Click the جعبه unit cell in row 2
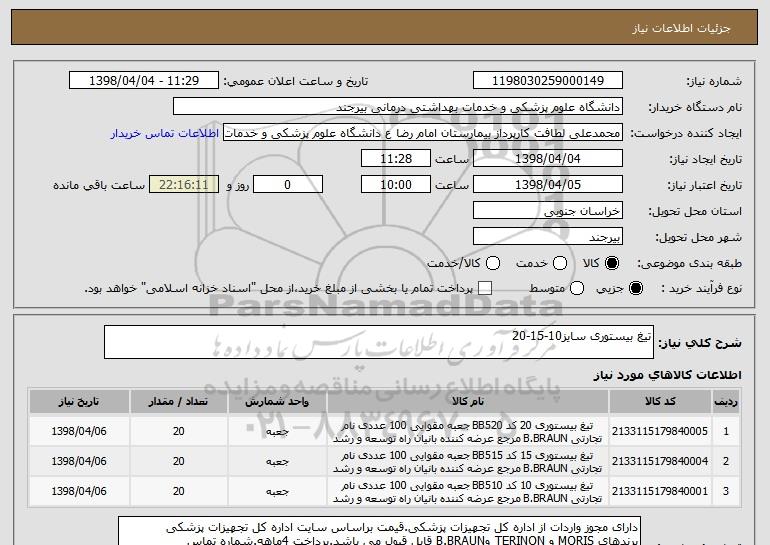The image size is (770, 545). pyautogui.click(x=277, y=462)
